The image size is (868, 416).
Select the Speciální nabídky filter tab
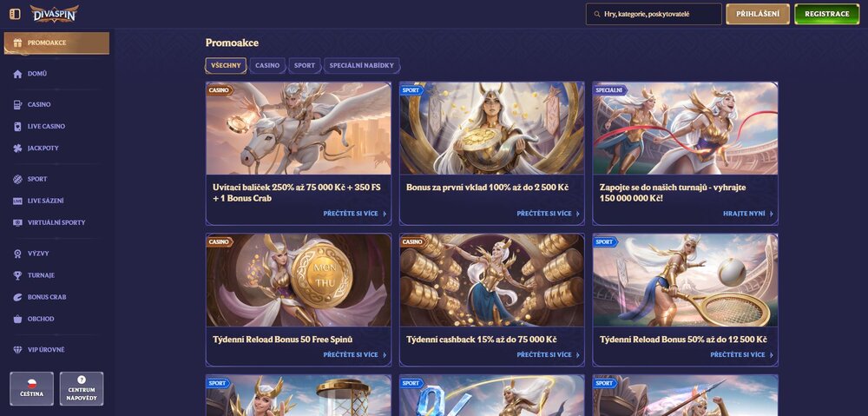tap(361, 65)
